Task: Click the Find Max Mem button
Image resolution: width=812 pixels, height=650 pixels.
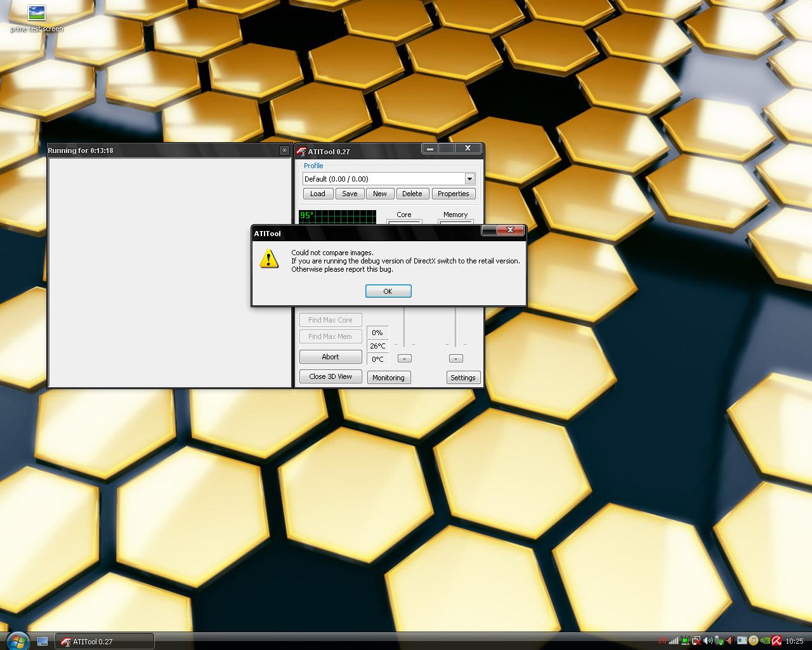Action: click(x=331, y=336)
